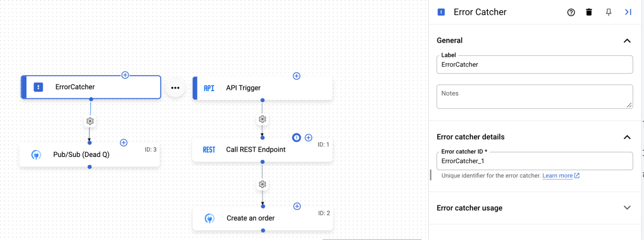Image resolution: width=644 pixels, height=240 pixels.
Task: Open help for the Error Catcher panel
Action: coord(571,12)
